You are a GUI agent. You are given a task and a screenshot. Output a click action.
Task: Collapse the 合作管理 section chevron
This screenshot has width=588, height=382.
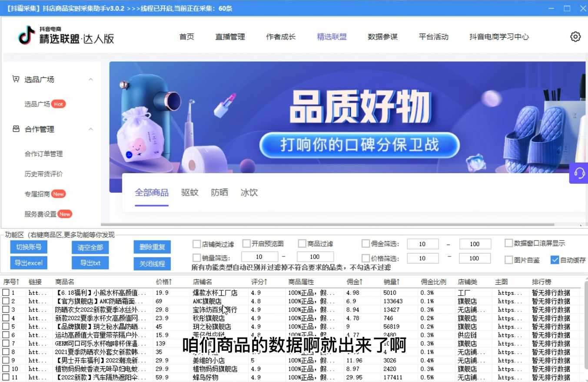(91, 129)
